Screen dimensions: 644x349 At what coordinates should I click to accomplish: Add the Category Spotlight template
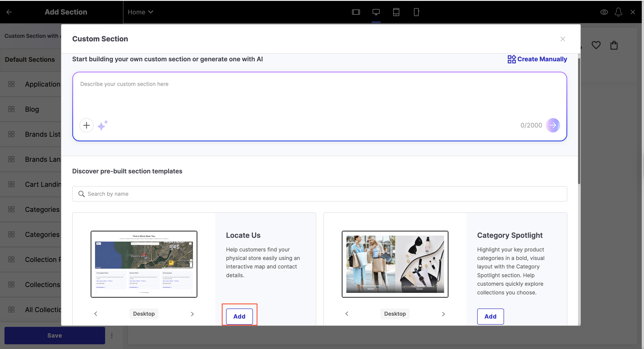point(490,316)
